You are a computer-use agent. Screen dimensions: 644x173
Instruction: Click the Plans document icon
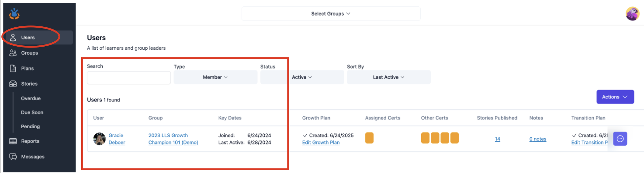point(13,68)
